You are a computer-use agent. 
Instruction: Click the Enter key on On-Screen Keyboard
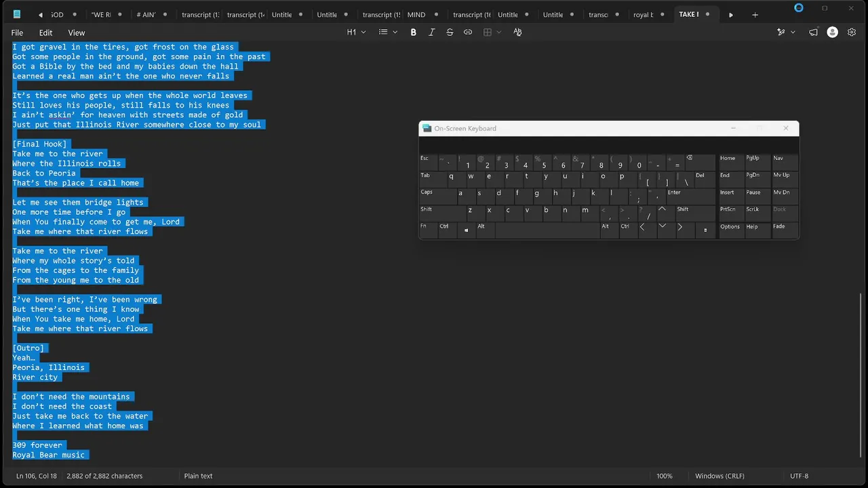click(690, 195)
